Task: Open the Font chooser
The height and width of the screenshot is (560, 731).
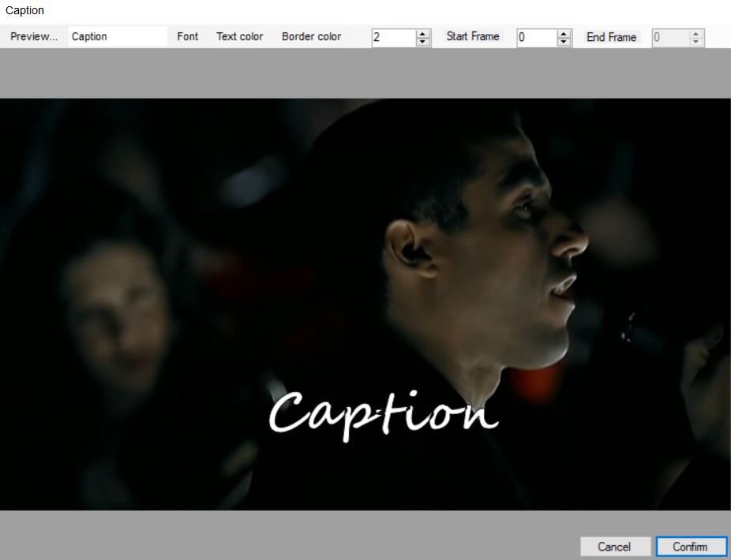Action: (x=187, y=36)
